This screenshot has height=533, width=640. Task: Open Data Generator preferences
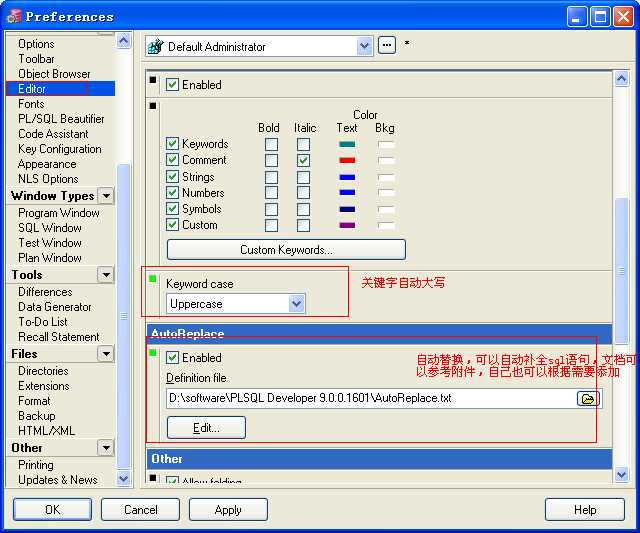[55, 307]
